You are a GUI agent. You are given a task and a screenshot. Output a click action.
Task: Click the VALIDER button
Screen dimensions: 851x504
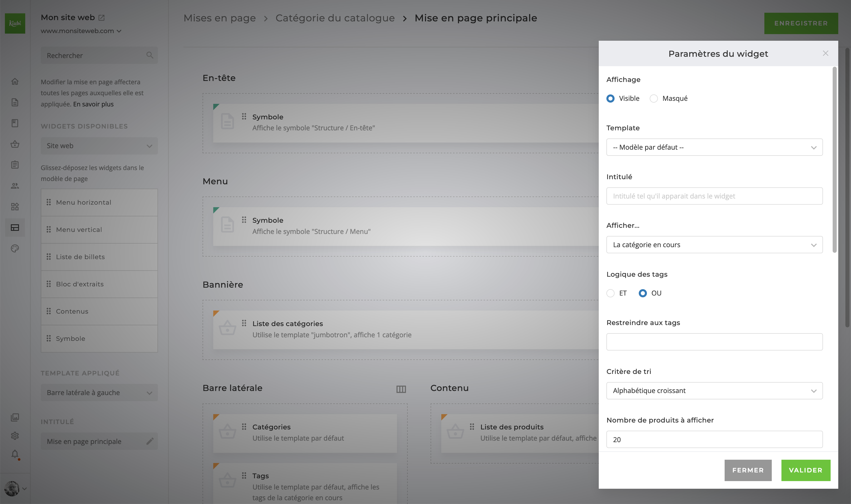click(x=806, y=470)
